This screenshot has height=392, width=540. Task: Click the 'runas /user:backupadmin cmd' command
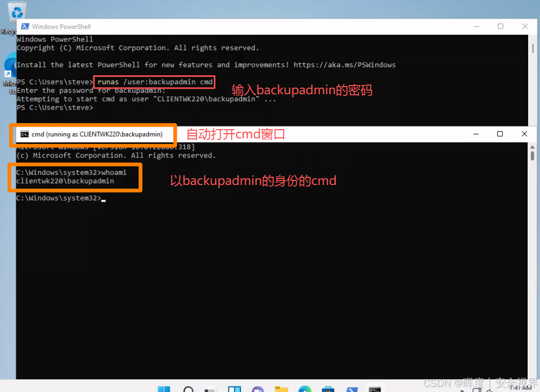click(155, 82)
